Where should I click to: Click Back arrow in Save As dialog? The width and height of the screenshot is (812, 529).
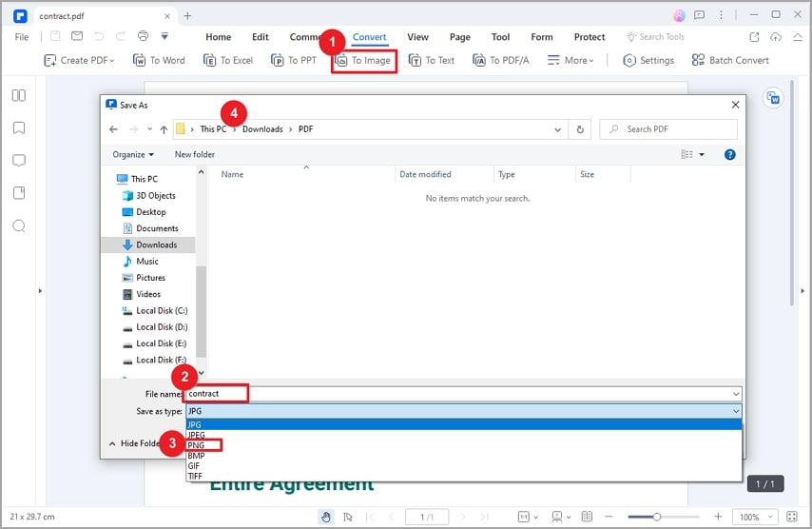(x=113, y=129)
